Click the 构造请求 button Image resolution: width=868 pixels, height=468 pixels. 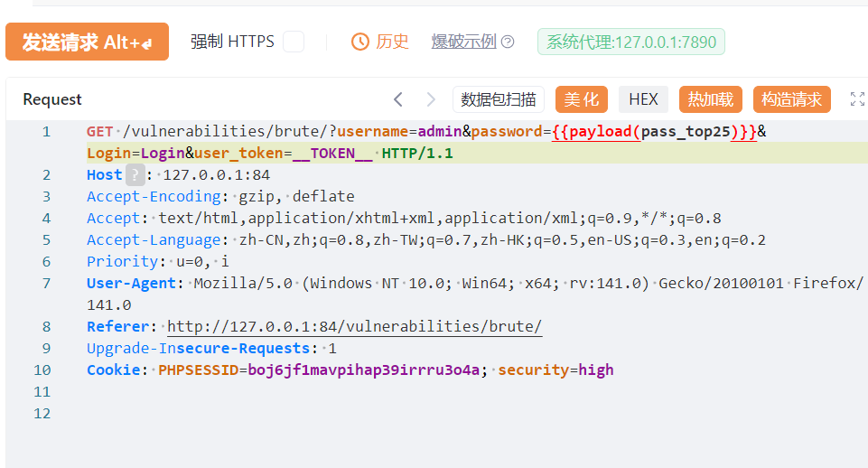791,99
